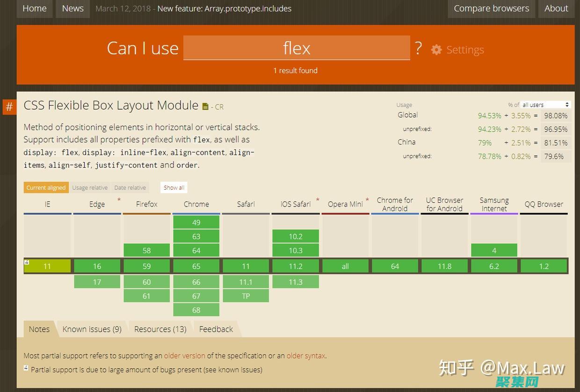
Task: Open the '% of all users' dropdown
Action: [x=545, y=104]
